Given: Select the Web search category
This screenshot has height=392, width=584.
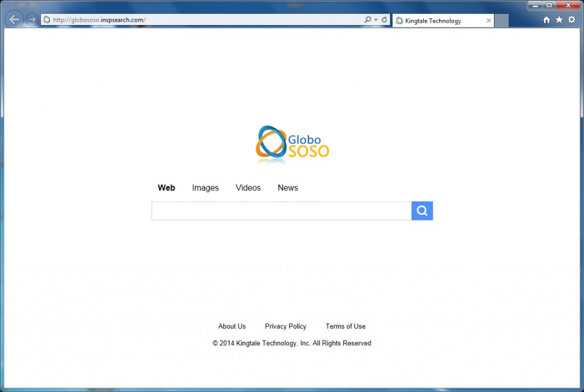Looking at the screenshot, I should pyautogui.click(x=167, y=188).
